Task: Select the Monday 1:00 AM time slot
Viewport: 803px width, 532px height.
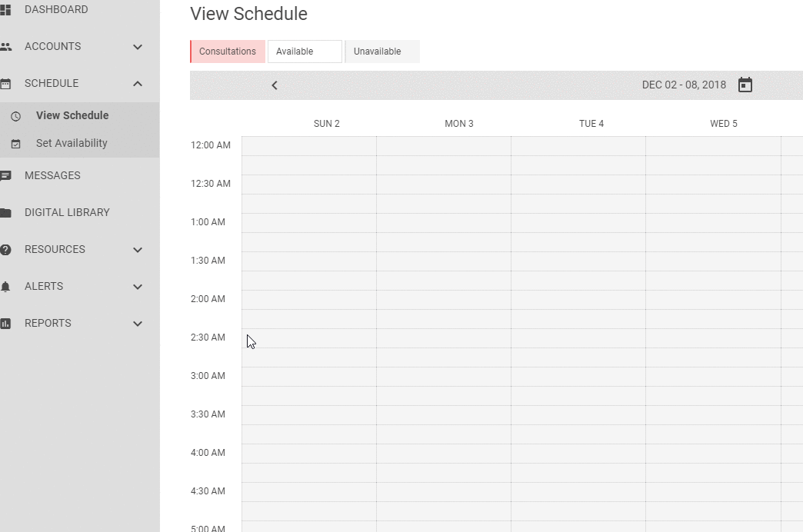Action: click(444, 223)
